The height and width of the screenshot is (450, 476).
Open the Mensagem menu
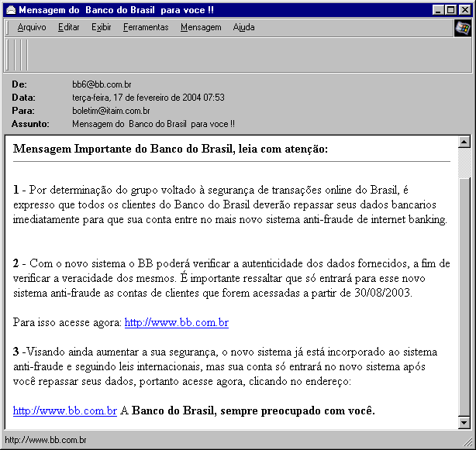click(x=200, y=27)
